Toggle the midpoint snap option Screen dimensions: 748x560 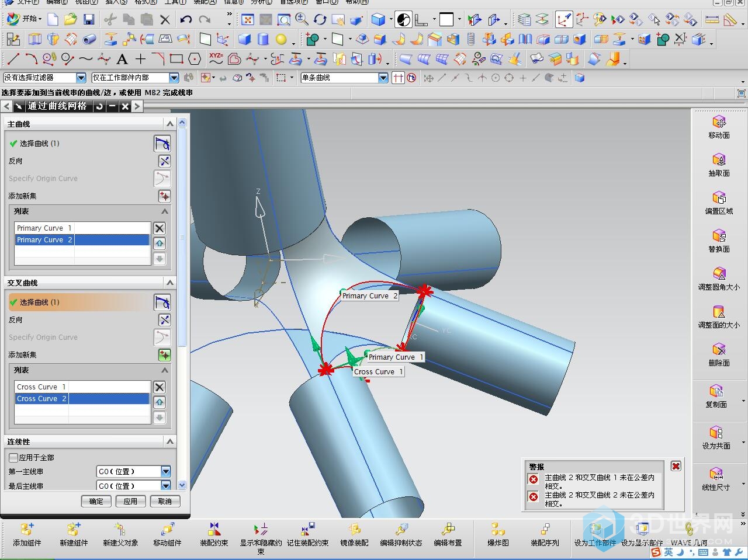455,78
